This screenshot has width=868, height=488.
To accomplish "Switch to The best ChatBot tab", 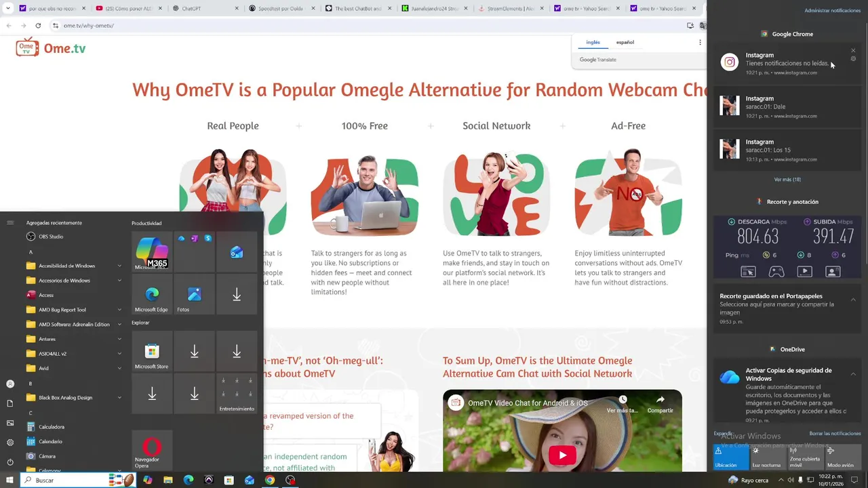I will click(358, 8).
